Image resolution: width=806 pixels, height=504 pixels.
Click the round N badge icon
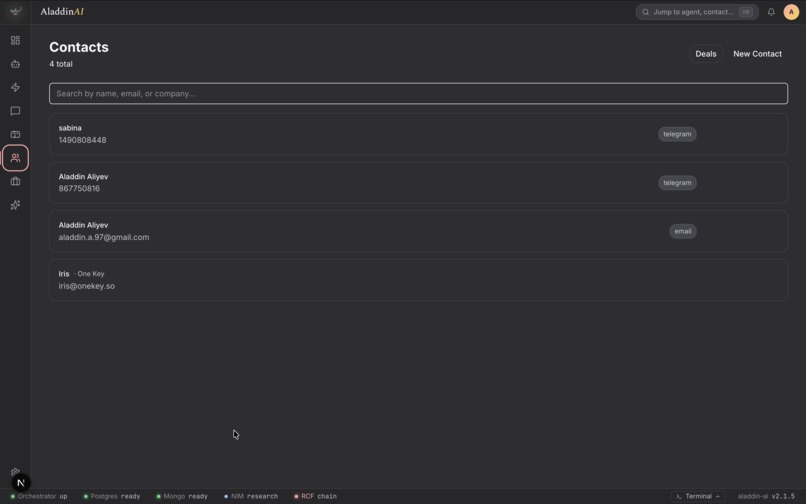pos(21,483)
